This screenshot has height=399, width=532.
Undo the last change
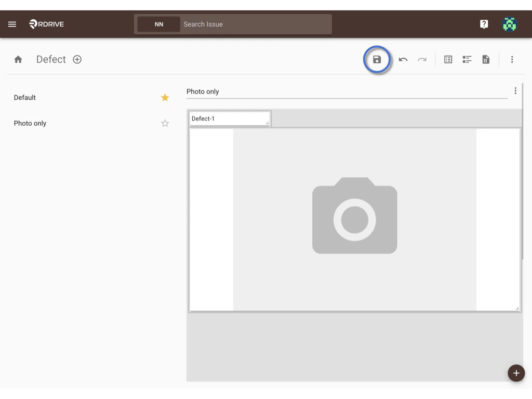(403, 59)
